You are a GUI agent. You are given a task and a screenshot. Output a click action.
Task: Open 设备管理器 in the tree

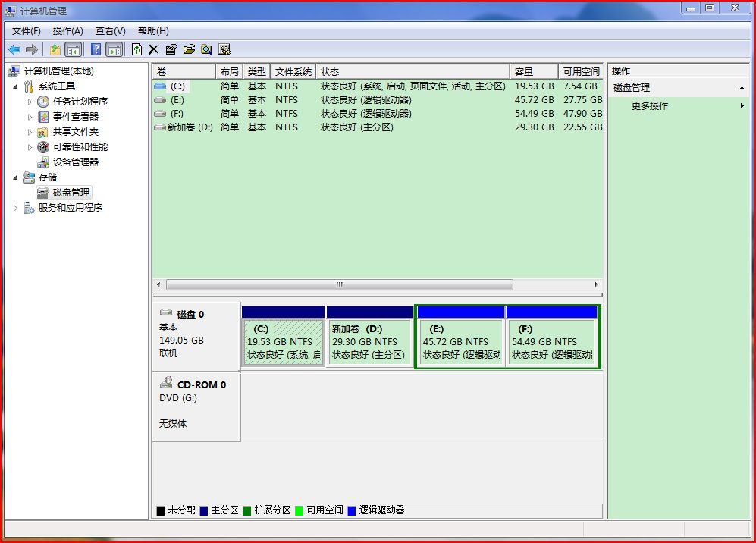pyautogui.click(x=76, y=162)
